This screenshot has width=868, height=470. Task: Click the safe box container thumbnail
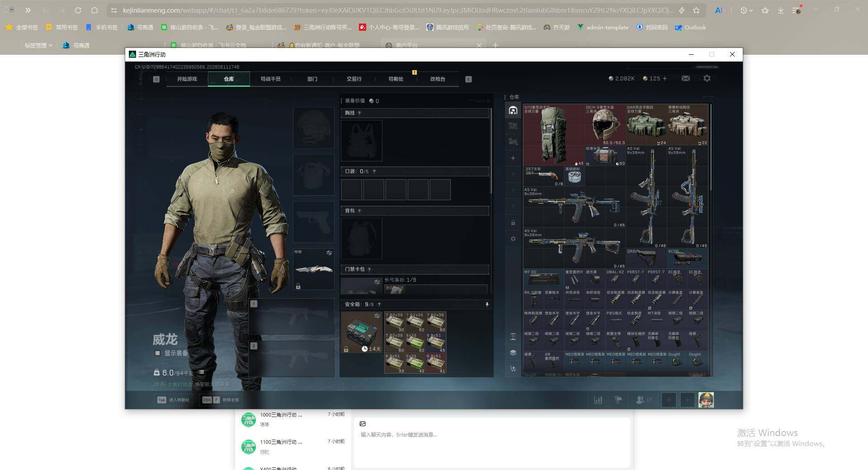tap(361, 332)
